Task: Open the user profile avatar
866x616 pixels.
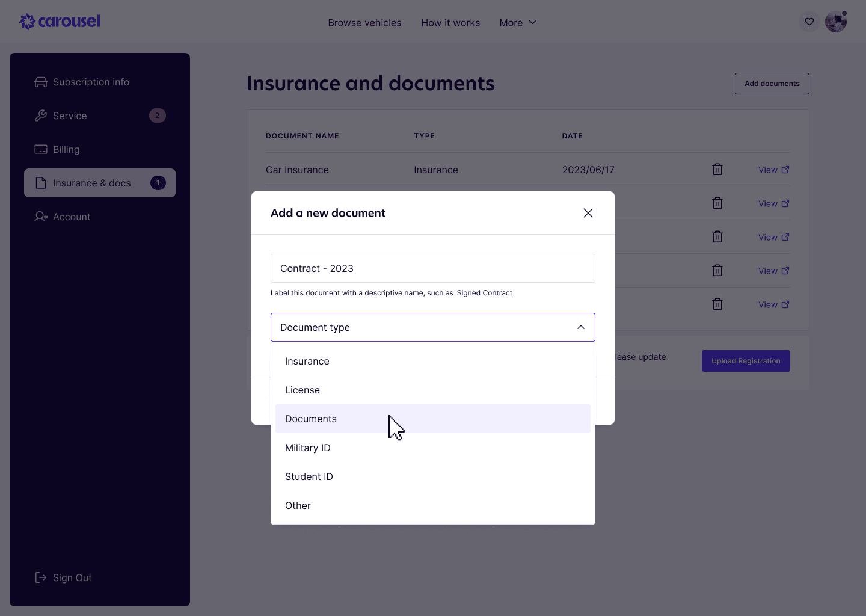Action: point(835,22)
